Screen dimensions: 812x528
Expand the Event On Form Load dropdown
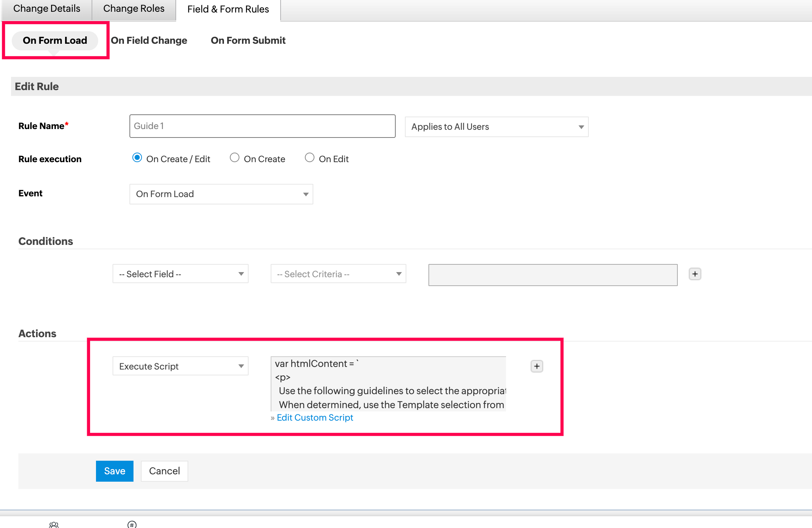click(221, 194)
